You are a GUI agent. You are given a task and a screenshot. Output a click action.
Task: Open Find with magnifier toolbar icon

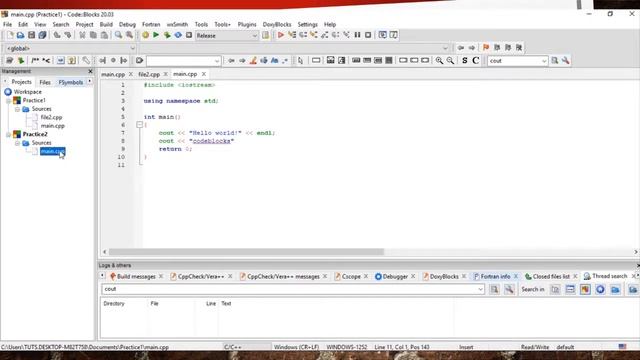pos(118,35)
